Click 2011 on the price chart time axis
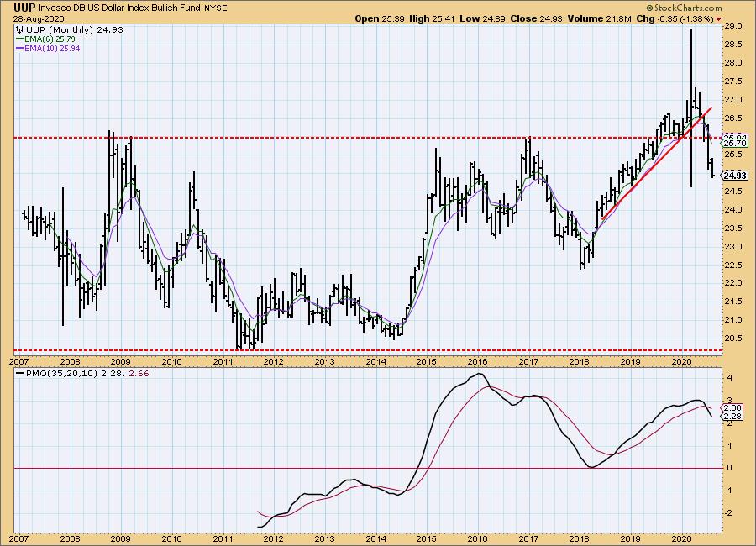 coord(223,362)
